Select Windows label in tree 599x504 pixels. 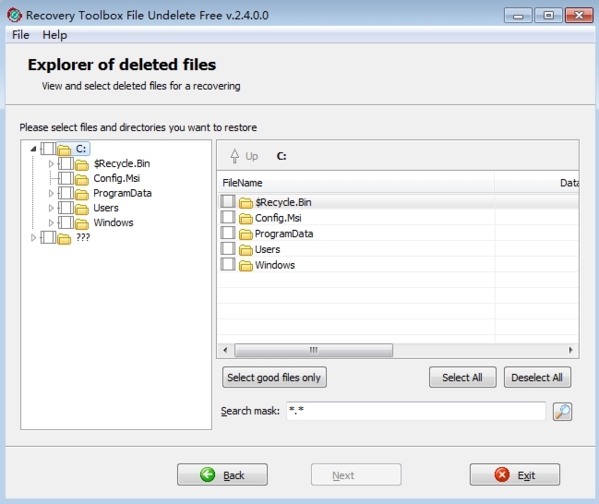pos(113,222)
